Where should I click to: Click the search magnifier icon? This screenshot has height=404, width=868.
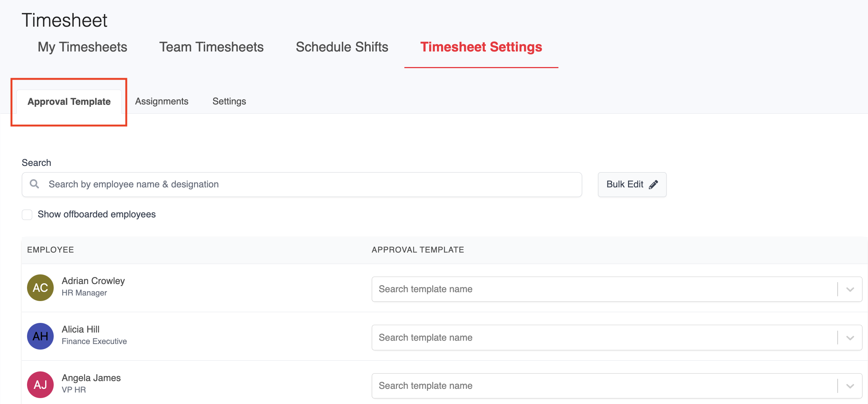(34, 184)
